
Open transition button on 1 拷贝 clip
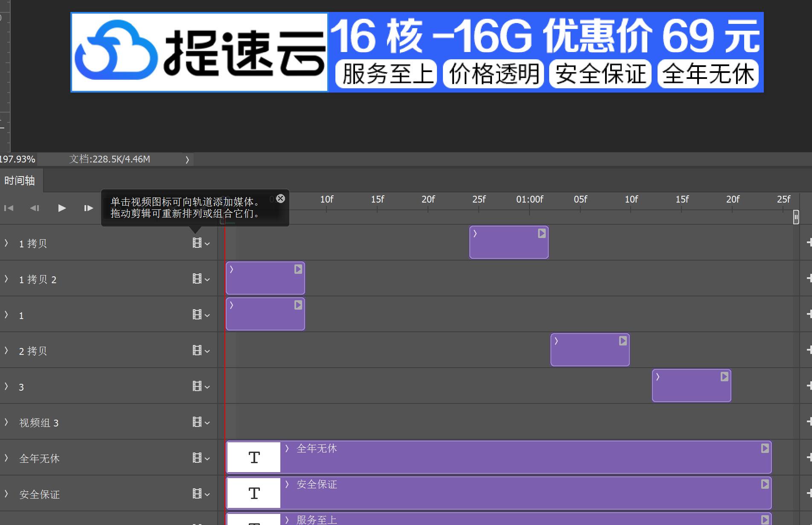[x=541, y=233]
